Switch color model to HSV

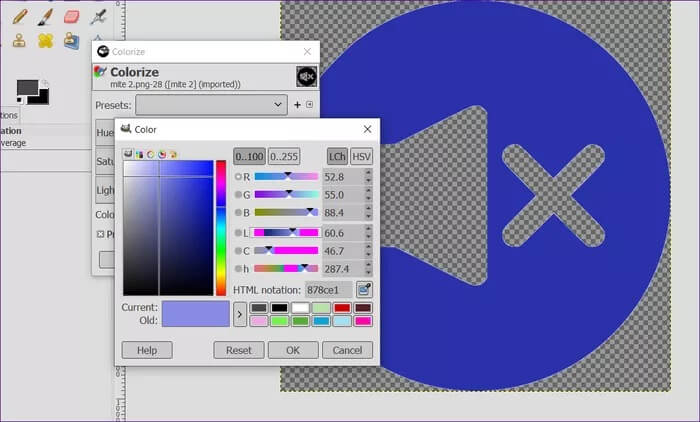tap(361, 156)
